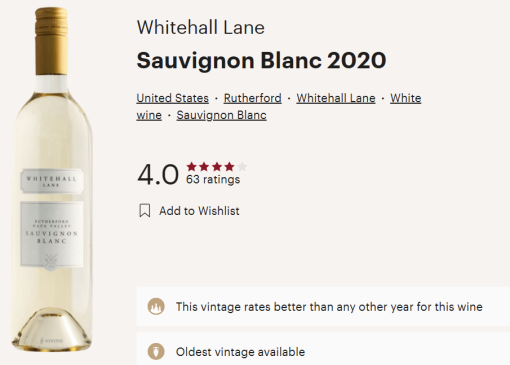The width and height of the screenshot is (510, 365).
Task: Click the bookmark wishlist icon
Action: click(145, 211)
